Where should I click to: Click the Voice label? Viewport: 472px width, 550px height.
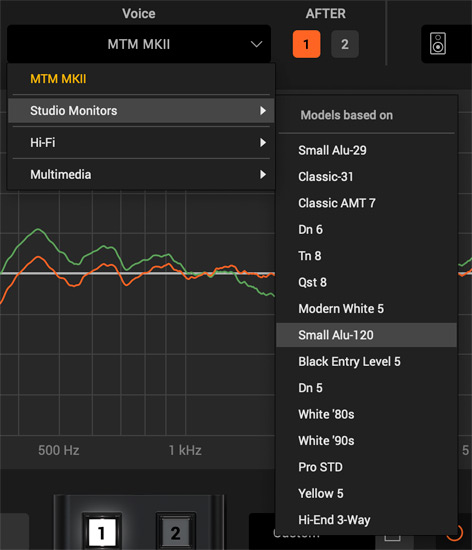139,14
